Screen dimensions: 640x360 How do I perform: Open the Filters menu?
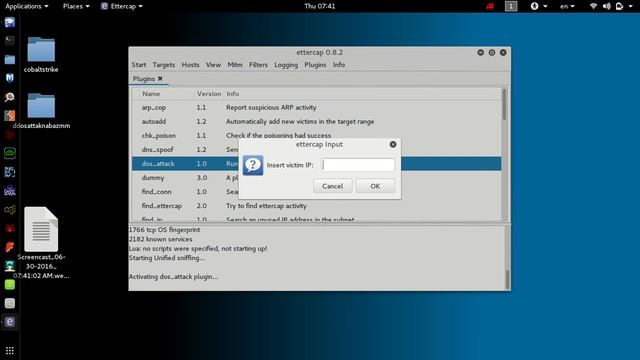tap(258, 65)
